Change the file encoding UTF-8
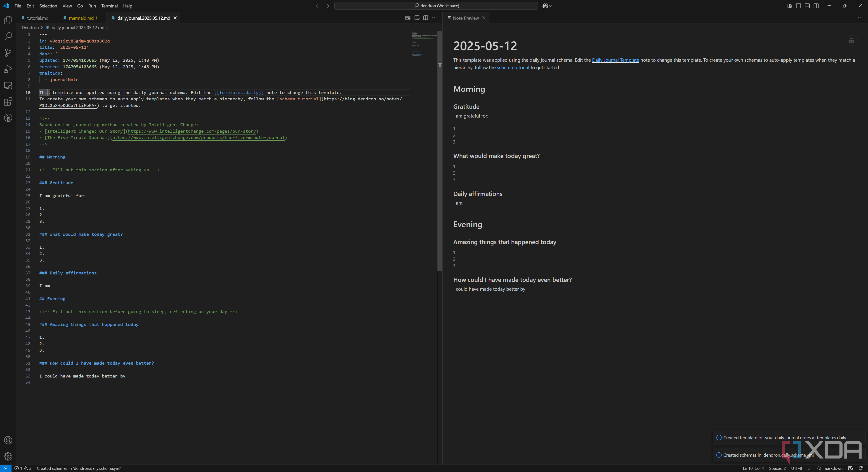Viewport: 868px width, 472px height. 796,468
